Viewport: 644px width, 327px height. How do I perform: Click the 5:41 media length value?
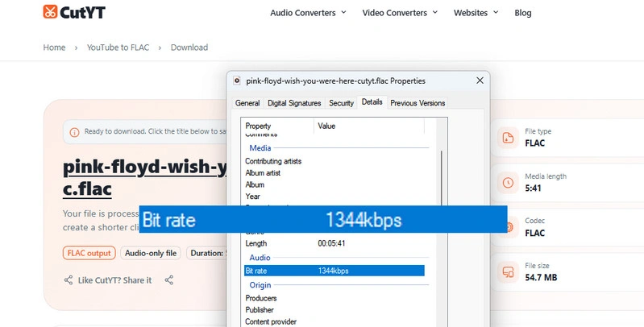click(533, 188)
